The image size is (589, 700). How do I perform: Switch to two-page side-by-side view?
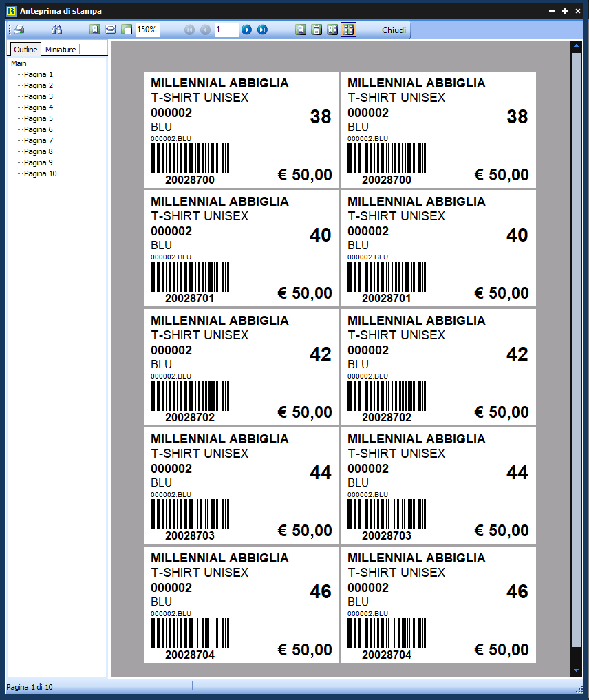tap(332, 30)
